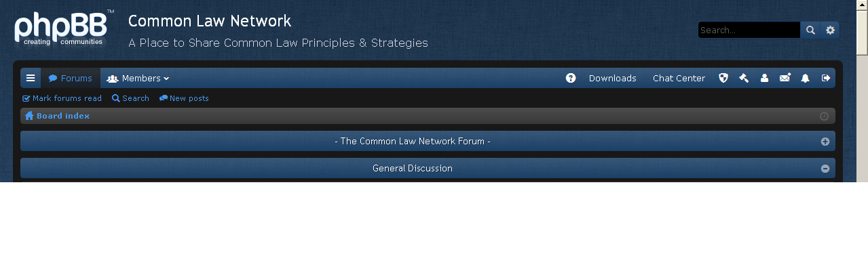Open the user profile icon
The height and width of the screenshot is (271, 868).
(764, 78)
